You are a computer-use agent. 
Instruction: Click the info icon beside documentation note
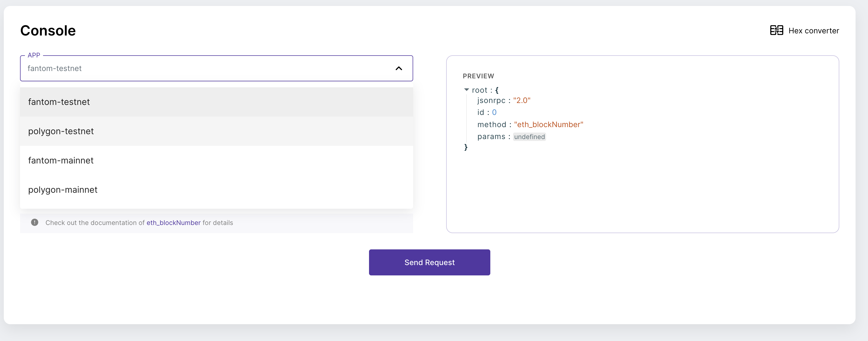pos(34,222)
